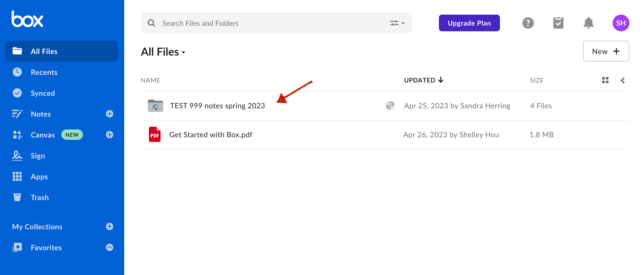Add a new note with plus icon

coord(110,114)
